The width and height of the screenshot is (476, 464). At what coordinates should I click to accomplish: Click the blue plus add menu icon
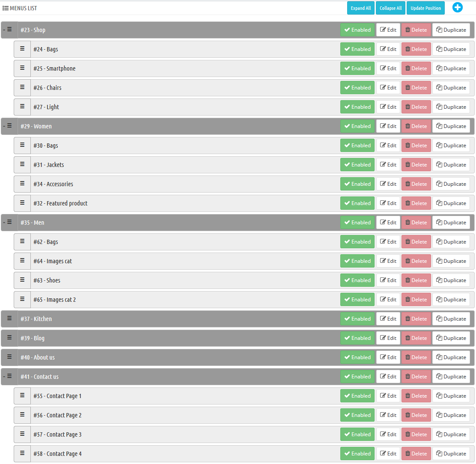[457, 8]
